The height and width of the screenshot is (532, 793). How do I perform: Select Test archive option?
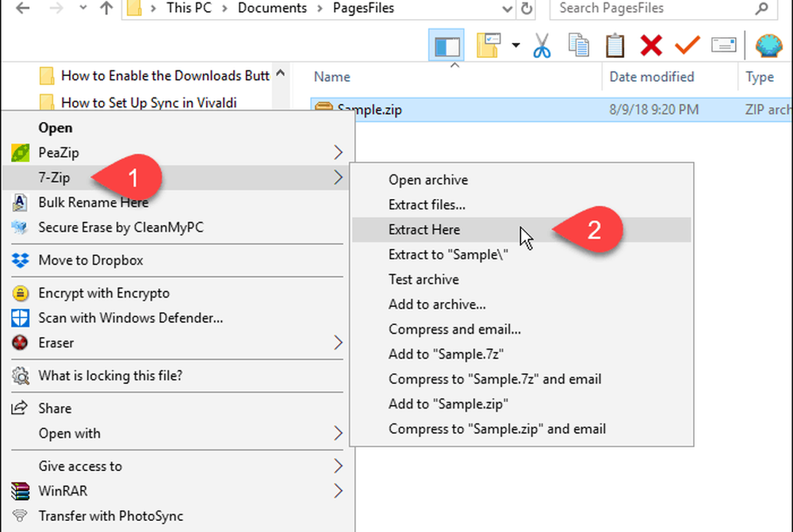pos(423,280)
